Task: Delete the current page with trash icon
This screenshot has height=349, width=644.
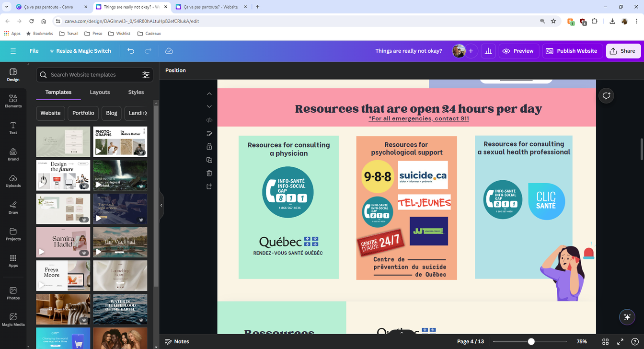Action: click(x=209, y=173)
